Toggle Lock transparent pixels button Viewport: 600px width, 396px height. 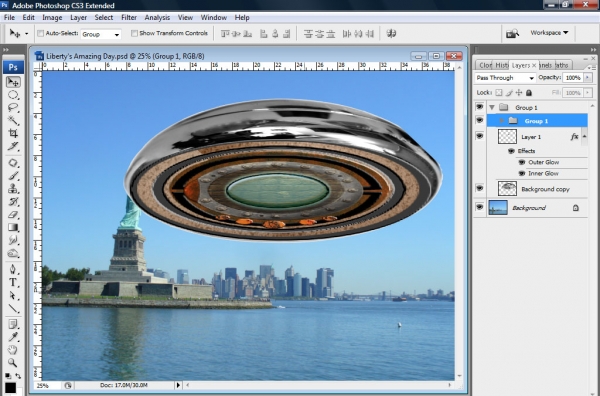[x=499, y=93]
